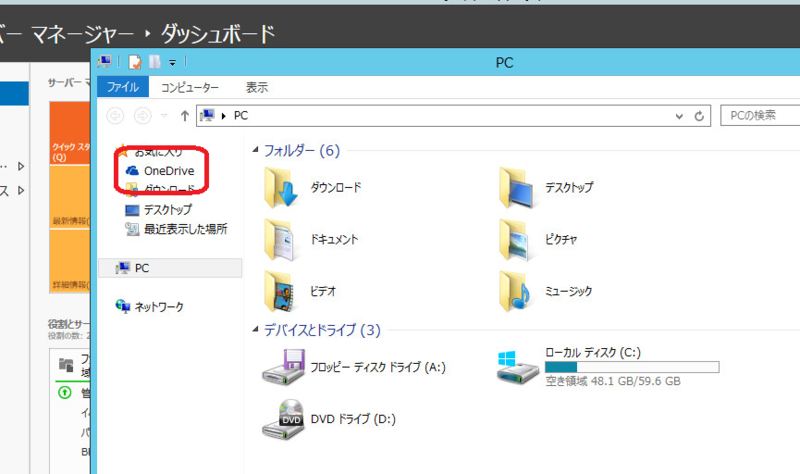Click OneDrive cloud icon in navigation pane

click(x=132, y=170)
